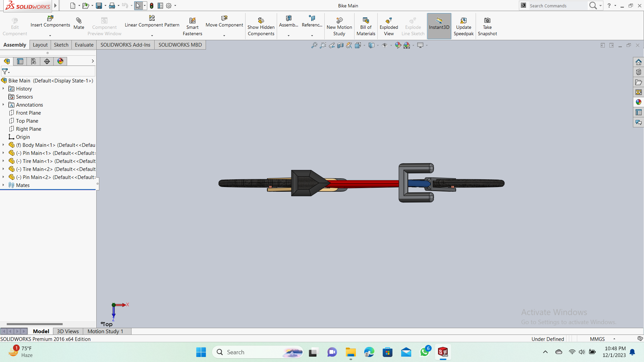Open the DisplayManager tab icon
Screen dimensions: 644x362
60,61
